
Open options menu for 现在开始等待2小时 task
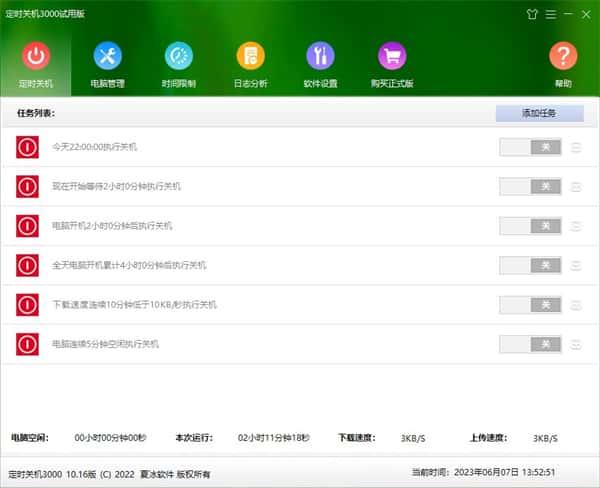click(576, 187)
